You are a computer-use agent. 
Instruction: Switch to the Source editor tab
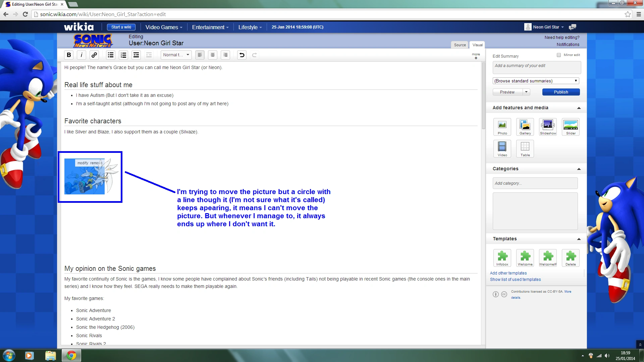click(x=460, y=45)
